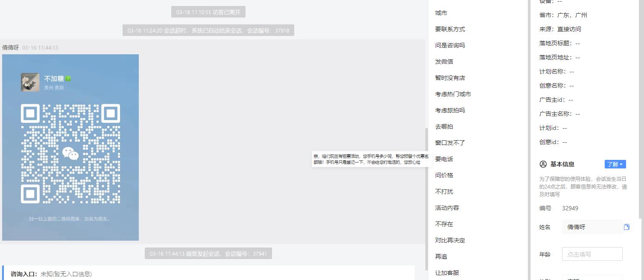The width and height of the screenshot is (644, 280).
Task: Click the 咨询入口 未知 info line
Action: (51, 274)
